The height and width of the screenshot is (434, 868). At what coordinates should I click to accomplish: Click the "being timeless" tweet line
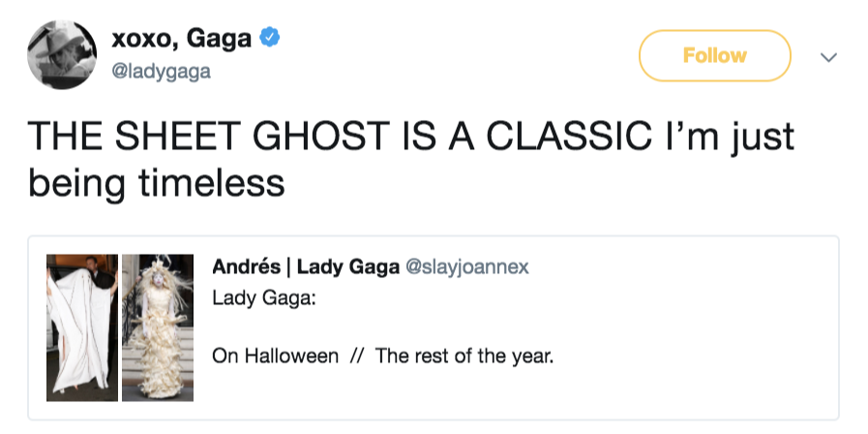[157, 182]
